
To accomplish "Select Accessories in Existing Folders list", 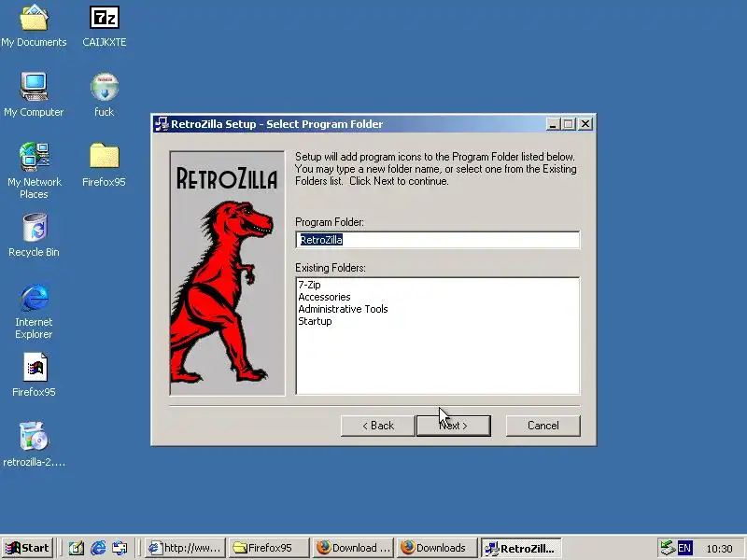I will (324, 297).
